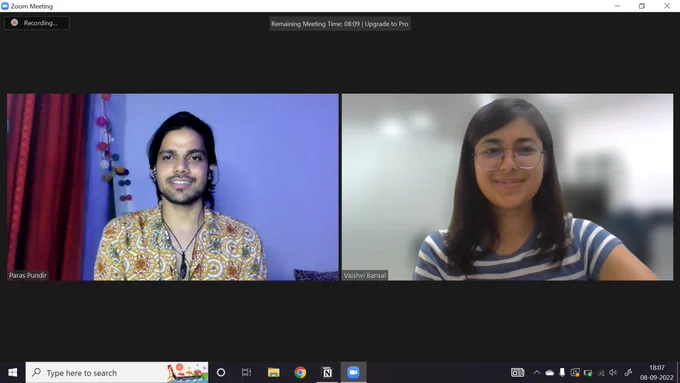Open Google Chrome from the taskbar
Image resolution: width=680 pixels, height=383 pixels.
(300, 373)
